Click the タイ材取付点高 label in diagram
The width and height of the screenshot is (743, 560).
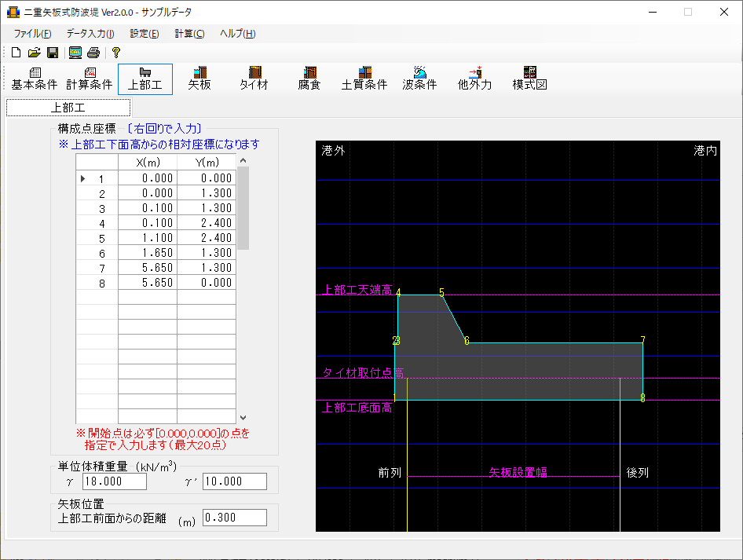click(363, 373)
